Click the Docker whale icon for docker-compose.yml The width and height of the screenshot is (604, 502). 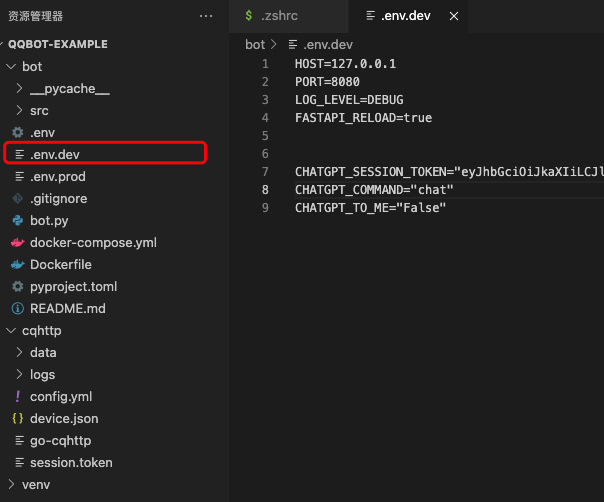[x=17, y=242]
